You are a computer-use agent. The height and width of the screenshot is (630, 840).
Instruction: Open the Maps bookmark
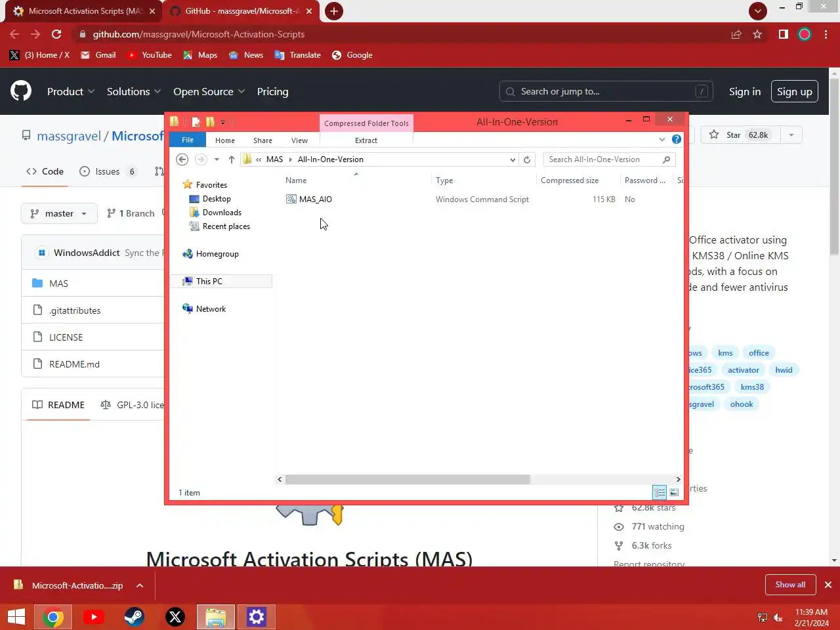(x=200, y=55)
